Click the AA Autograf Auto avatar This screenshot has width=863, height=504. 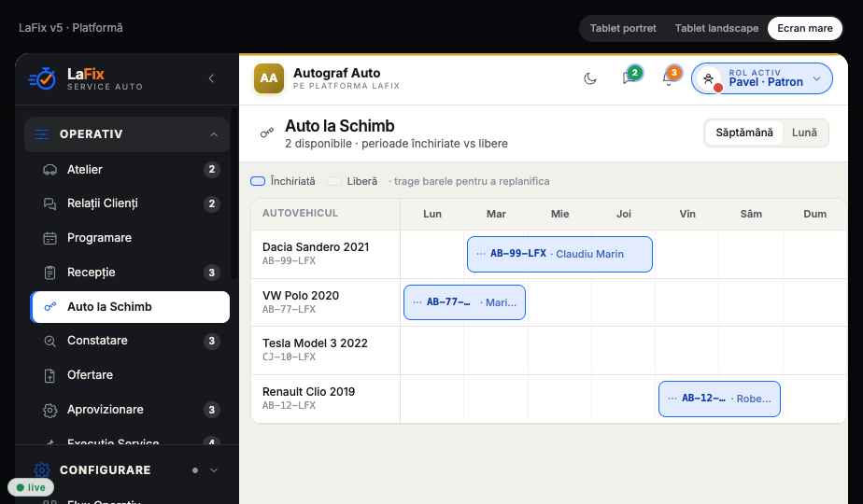pos(269,78)
